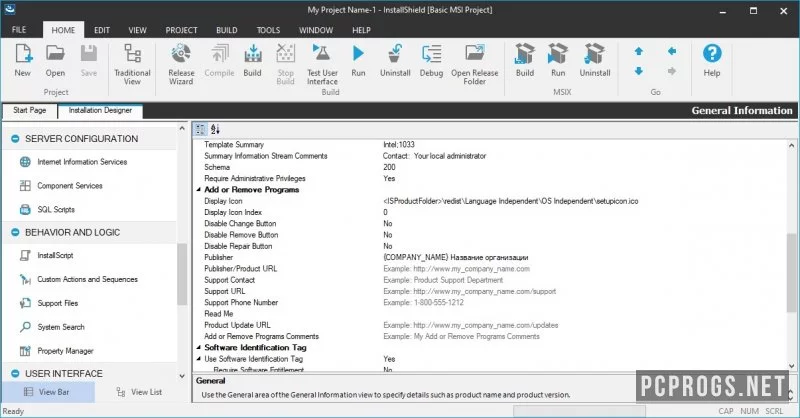The width and height of the screenshot is (800, 418).
Task: Switch to Traditional View
Action: [132, 64]
